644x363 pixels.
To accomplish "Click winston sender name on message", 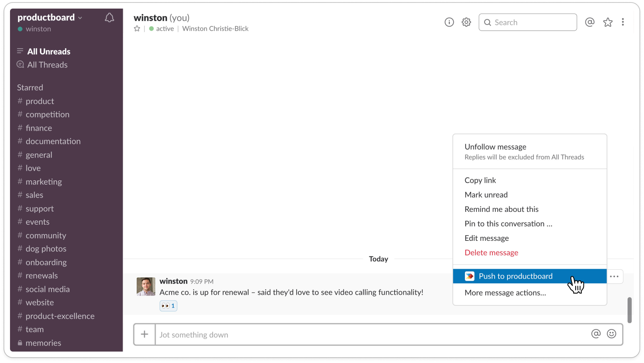I will coord(173,281).
